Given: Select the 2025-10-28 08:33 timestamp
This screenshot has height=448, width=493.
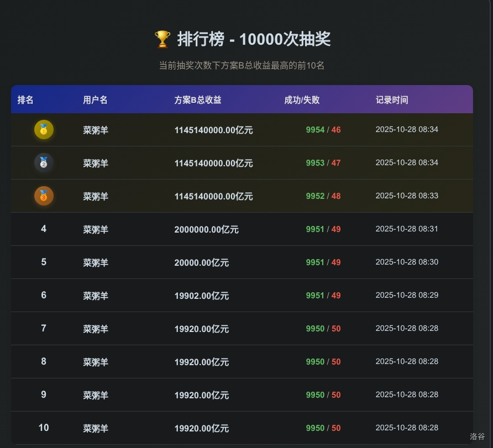Looking at the screenshot, I should click(x=407, y=196).
